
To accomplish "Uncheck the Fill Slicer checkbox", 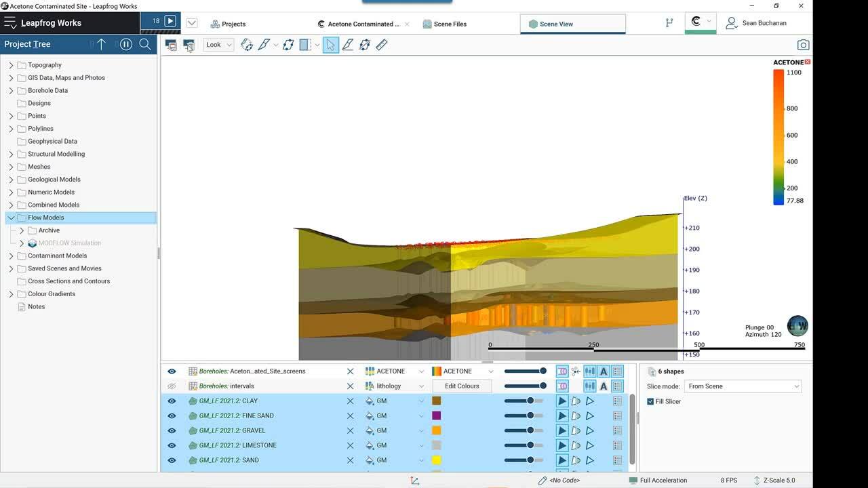I will pos(650,401).
